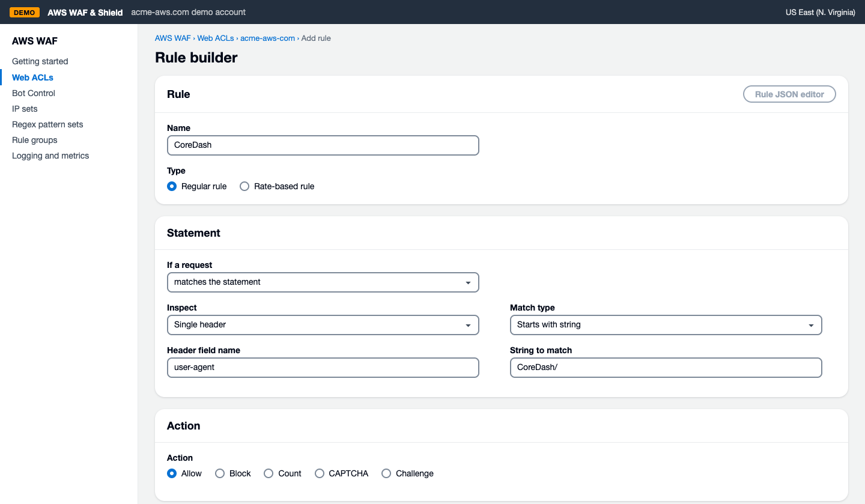Click the Statement section heading
865x504 pixels.
193,233
